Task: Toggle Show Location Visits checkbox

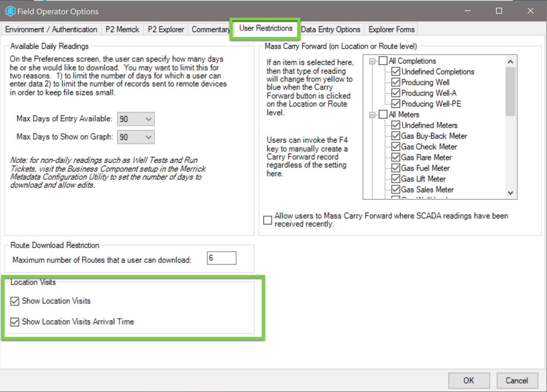Action: [15, 301]
